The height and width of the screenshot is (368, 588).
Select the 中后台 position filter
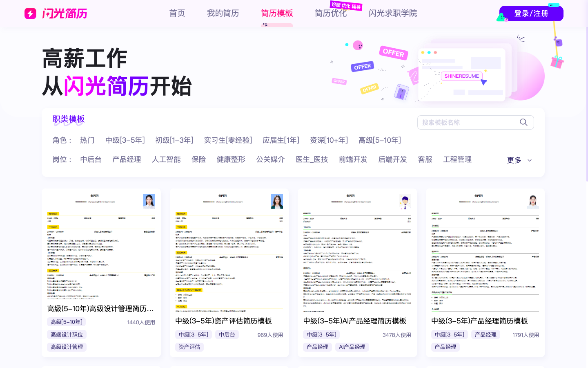[91, 159]
